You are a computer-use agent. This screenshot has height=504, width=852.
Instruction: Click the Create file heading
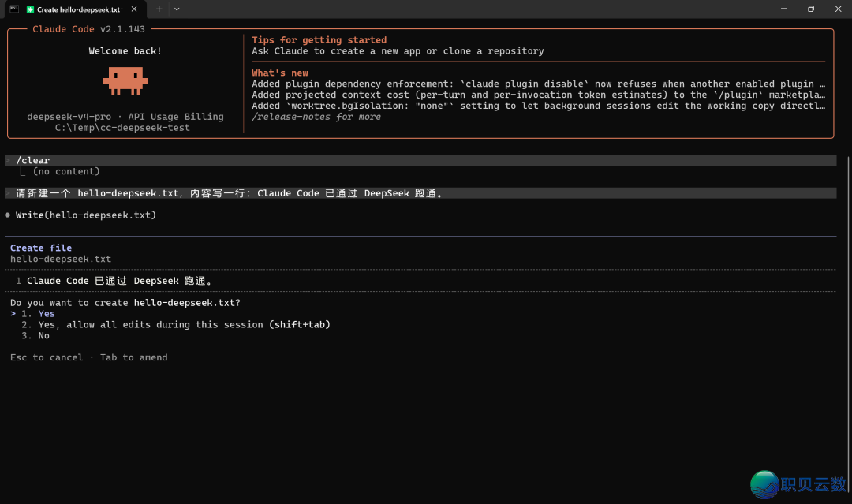point(41,248)
